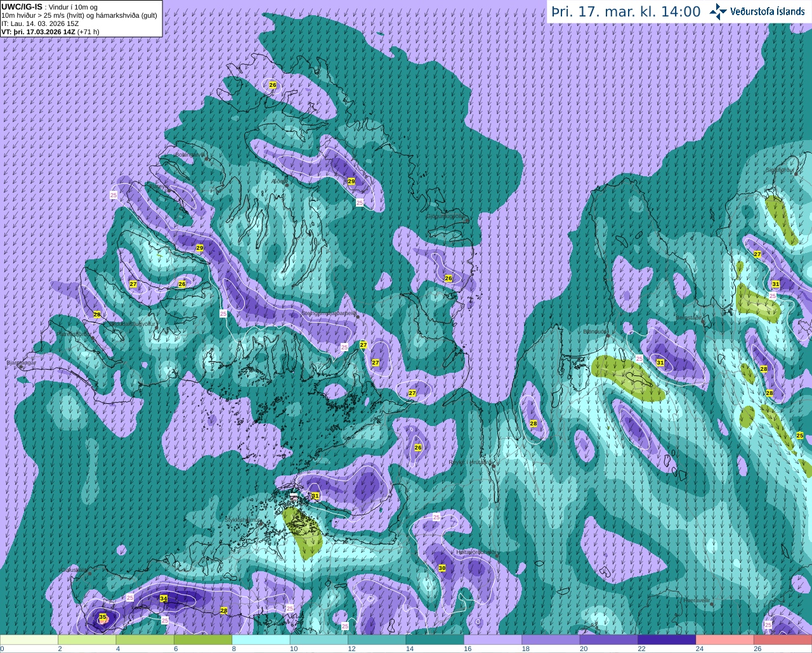Click the Bolungarvík station label
The width and height of the screenshot is (812, 653).
[x=190, y=154]
